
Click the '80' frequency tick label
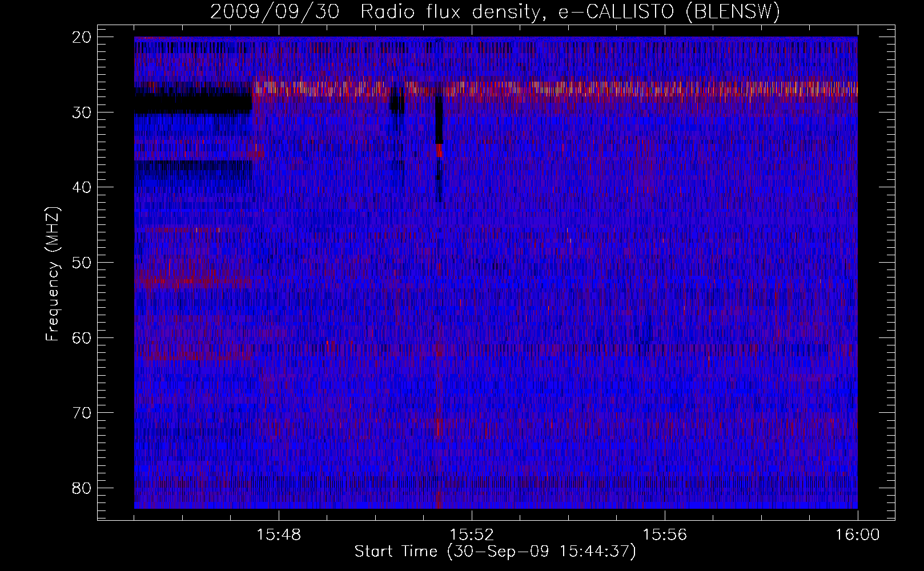coord(82,488)
